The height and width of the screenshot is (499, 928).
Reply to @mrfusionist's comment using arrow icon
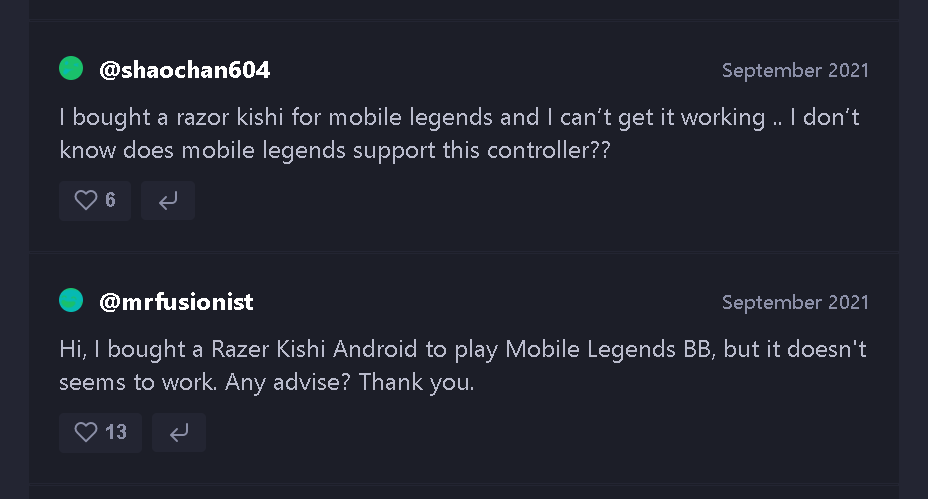pos(179,433)
